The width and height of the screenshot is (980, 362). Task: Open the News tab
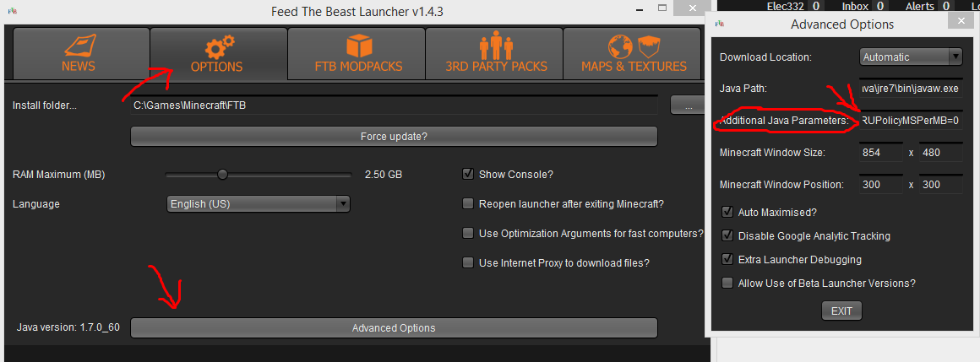80,53
